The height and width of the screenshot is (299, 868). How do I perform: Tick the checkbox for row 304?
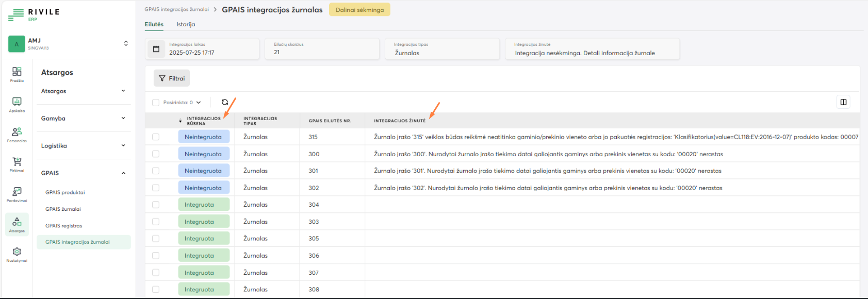[x=156, y=205]
